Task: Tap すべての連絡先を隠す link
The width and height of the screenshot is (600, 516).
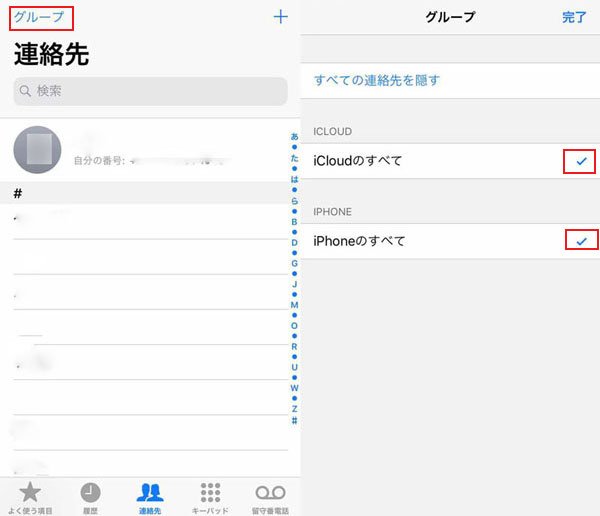Action: pos(377,80)
